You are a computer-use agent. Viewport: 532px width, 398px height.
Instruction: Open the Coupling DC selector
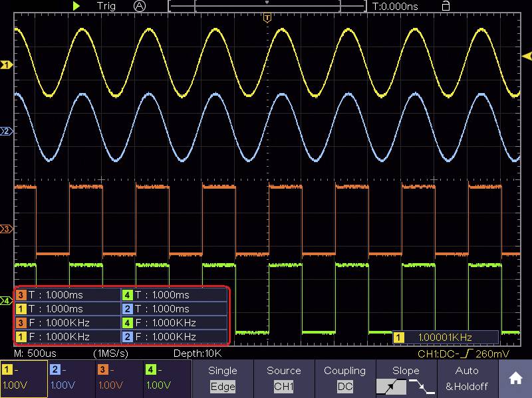tap(345, 377)
